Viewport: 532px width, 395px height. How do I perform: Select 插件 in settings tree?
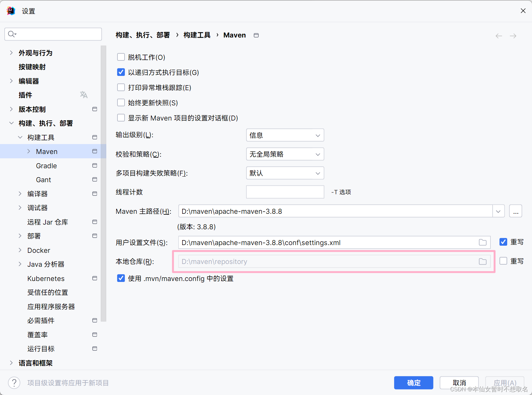click(25, 95)
